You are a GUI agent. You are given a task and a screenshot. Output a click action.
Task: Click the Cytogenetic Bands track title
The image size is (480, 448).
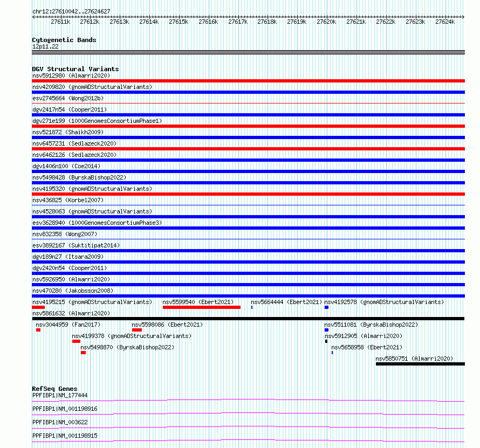pyautogui.click(x=64, y=40)
